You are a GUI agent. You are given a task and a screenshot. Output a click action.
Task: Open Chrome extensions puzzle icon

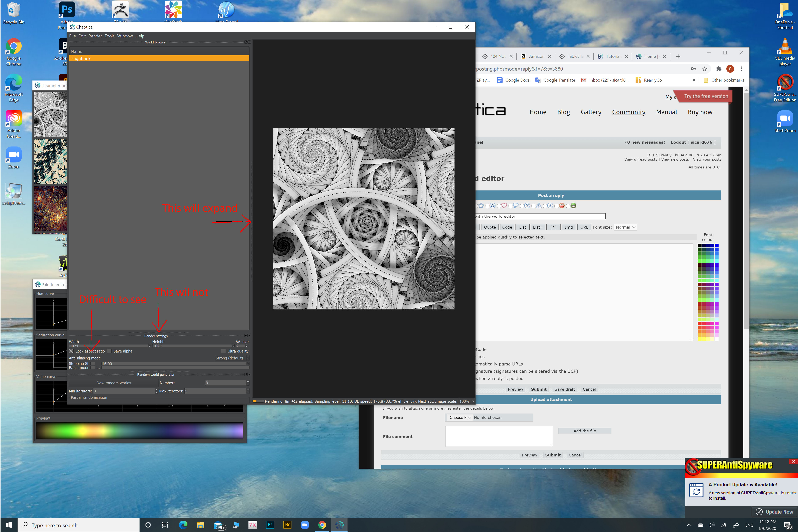pos(719,69)
